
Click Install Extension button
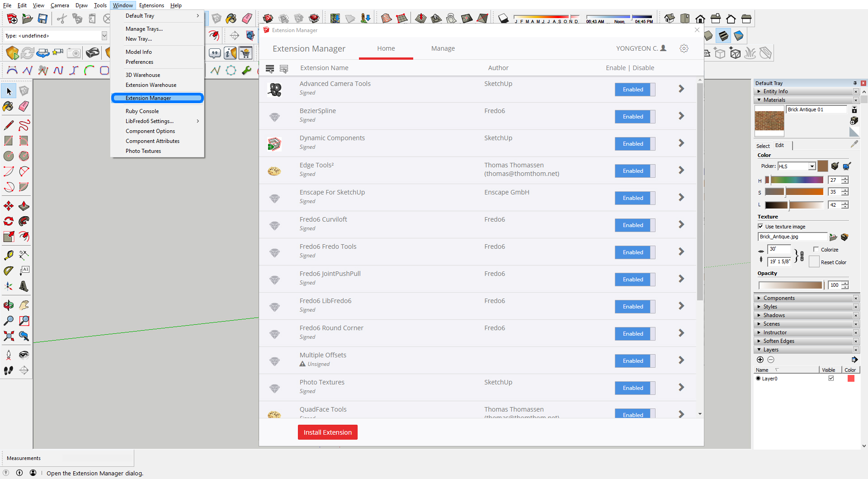coord(328,432)
